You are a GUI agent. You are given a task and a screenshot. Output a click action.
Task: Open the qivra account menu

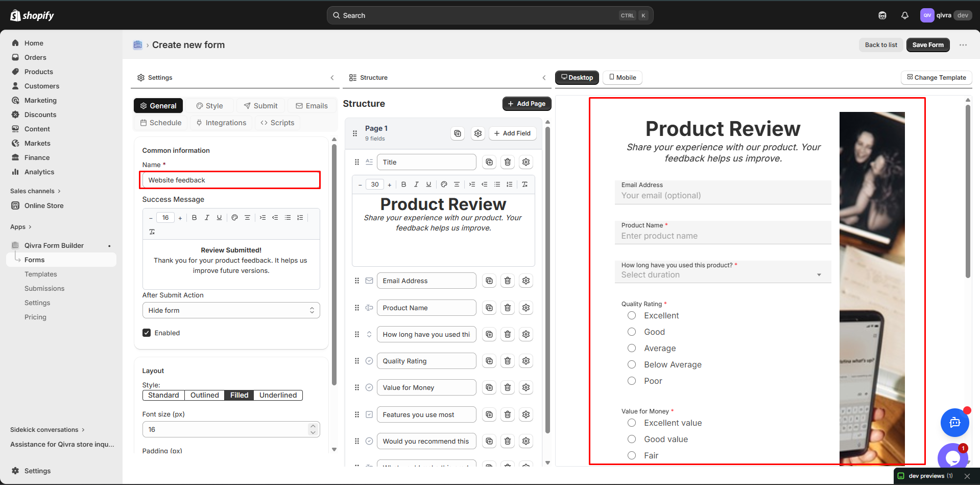[945, 15]
